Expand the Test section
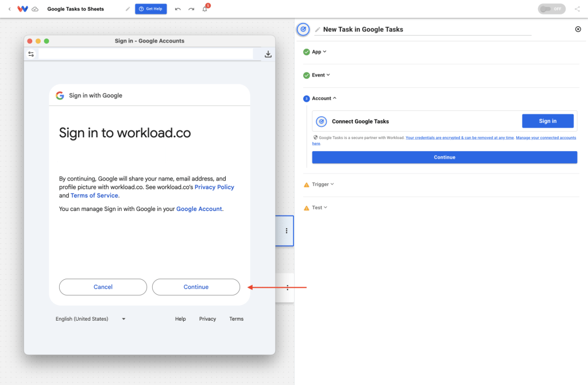Viewport: 588px width, 385px height. click(319, 207)
